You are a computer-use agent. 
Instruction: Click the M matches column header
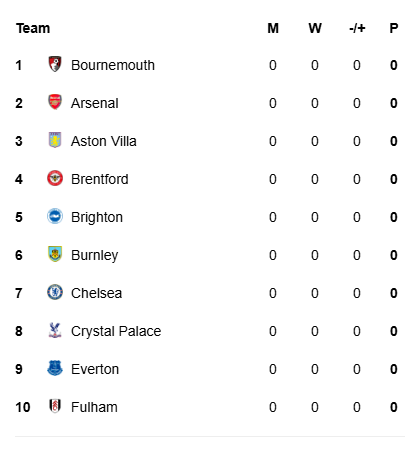(273, 28)
